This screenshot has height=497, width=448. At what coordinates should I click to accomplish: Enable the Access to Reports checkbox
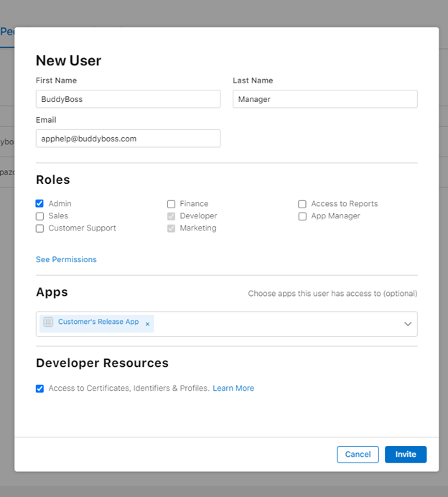coord(302,204)
